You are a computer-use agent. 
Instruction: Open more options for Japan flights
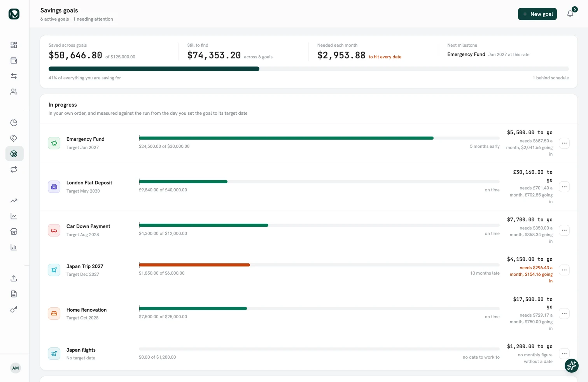point(564,354)
